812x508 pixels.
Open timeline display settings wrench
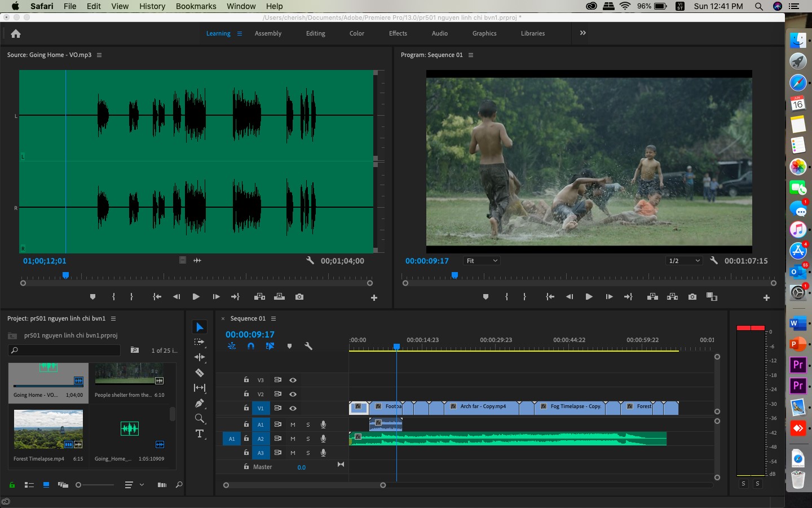pyautogui.click(x=308, y=346)
